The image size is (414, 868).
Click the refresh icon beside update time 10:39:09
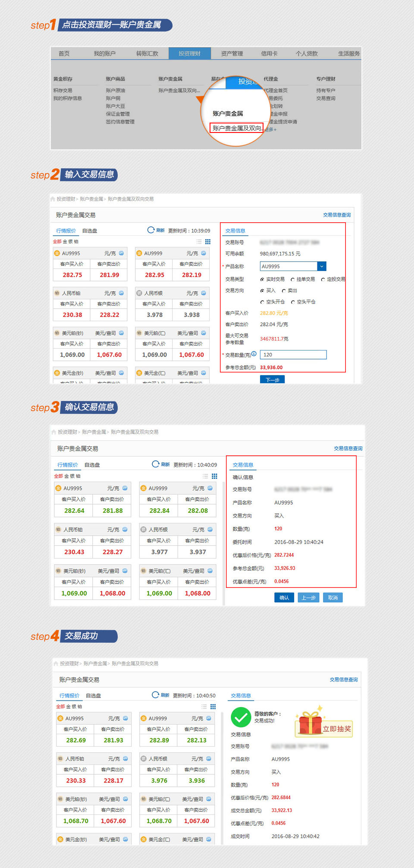tap(151, 230)
